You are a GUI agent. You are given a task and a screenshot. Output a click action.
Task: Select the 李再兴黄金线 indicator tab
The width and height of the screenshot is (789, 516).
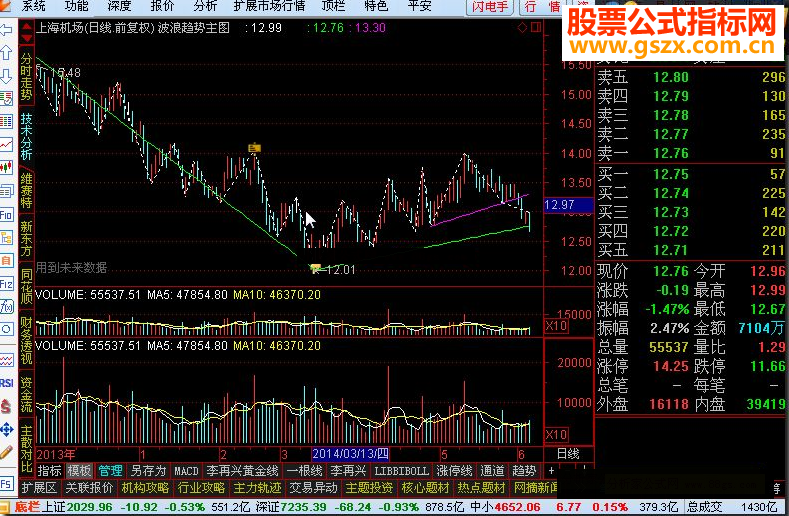243,471
